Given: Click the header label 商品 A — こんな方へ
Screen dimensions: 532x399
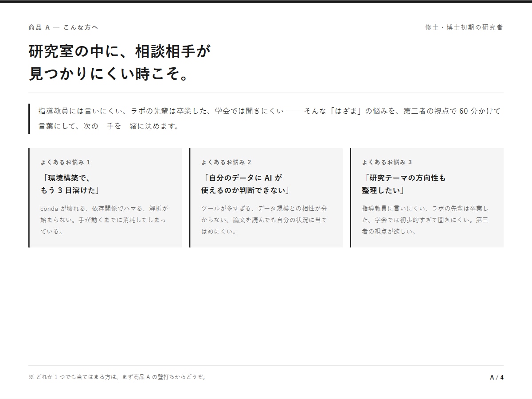Looking at the screenshot, I should click(63, 27).
